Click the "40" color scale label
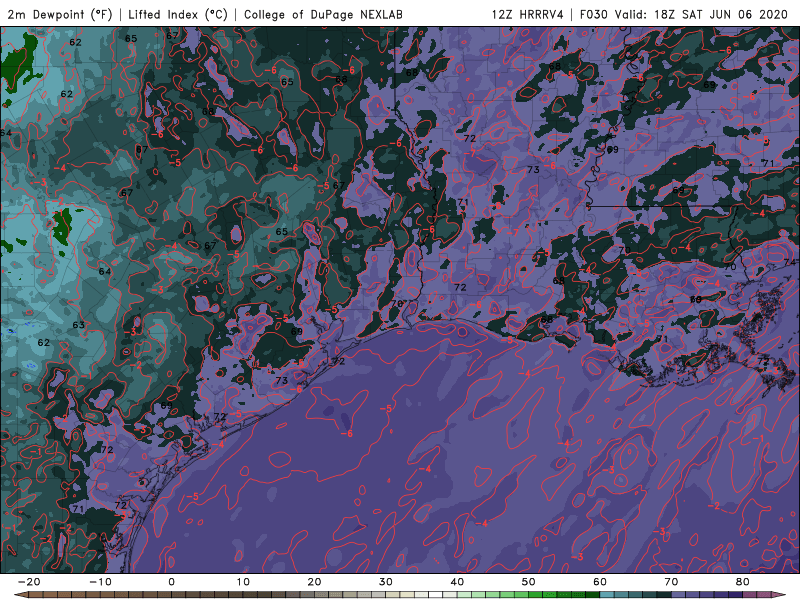800x600 pixels. tap(457, 582)
